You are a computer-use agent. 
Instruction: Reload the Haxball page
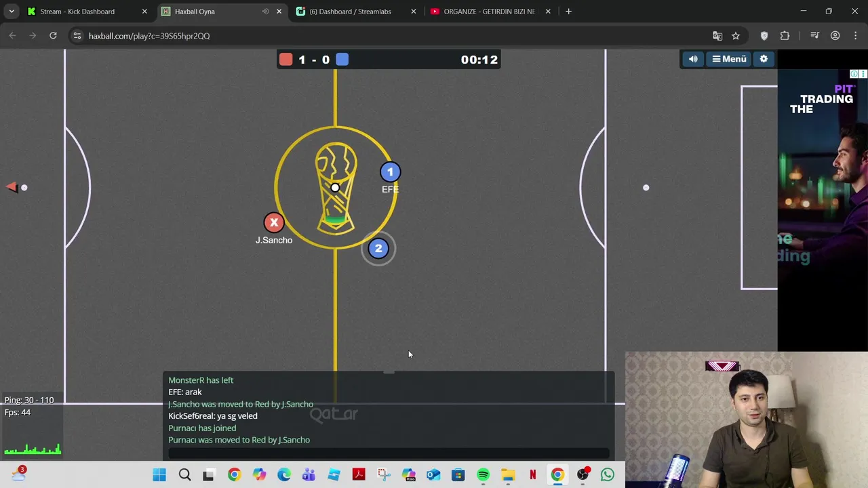point(53,36)
